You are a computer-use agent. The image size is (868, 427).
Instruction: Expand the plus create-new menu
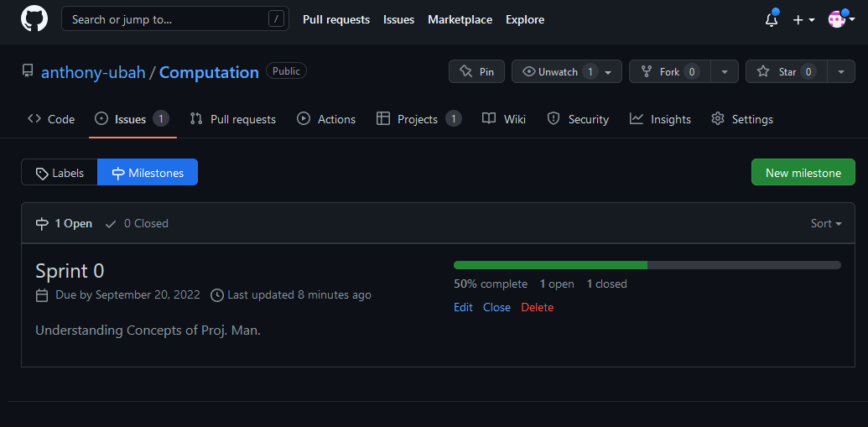coord(803,20)
